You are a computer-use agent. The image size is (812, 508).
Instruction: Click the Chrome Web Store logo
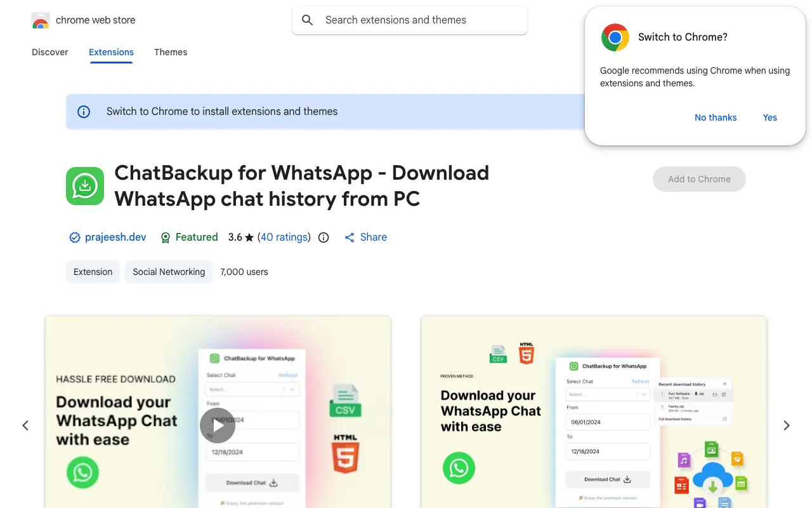41,20
